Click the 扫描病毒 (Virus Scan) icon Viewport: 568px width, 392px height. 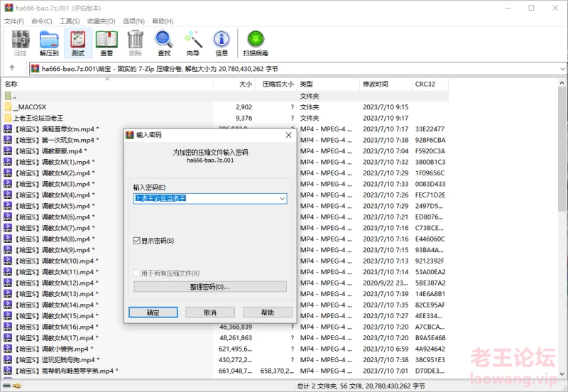256,43
